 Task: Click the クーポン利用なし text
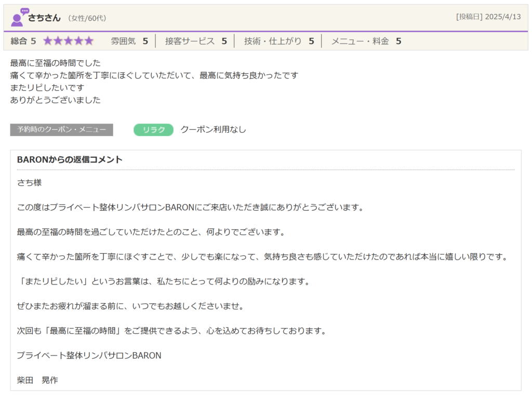click(213, 130)
